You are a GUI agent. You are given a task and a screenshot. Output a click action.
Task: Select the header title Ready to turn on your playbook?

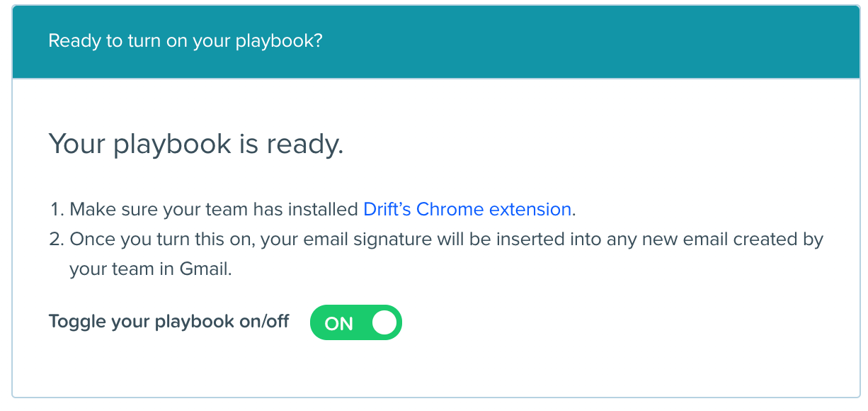click(x=185, y=40)
